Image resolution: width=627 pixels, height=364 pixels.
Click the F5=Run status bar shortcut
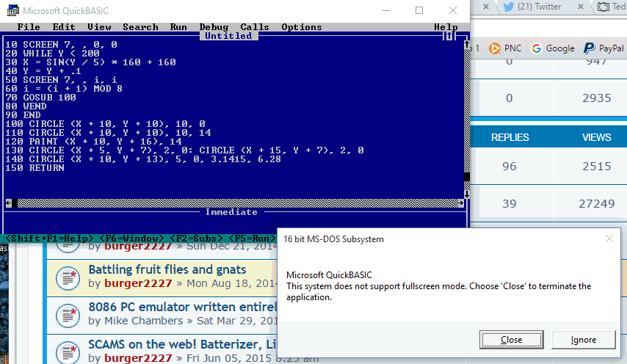coord(252,239)
